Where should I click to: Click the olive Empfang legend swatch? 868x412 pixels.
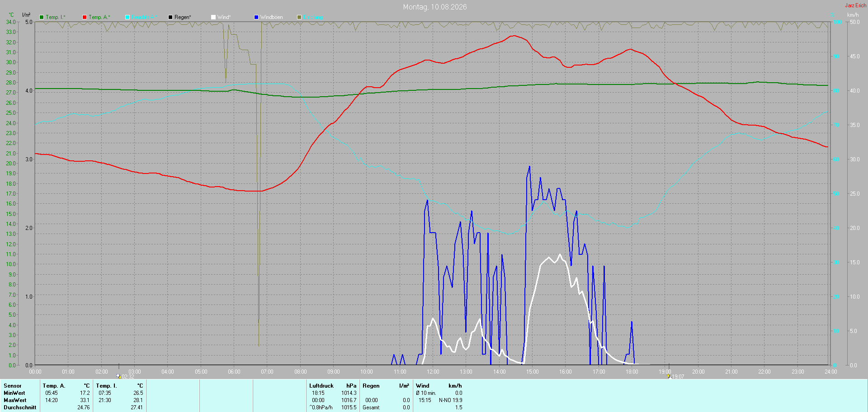(x=299, y=17)
